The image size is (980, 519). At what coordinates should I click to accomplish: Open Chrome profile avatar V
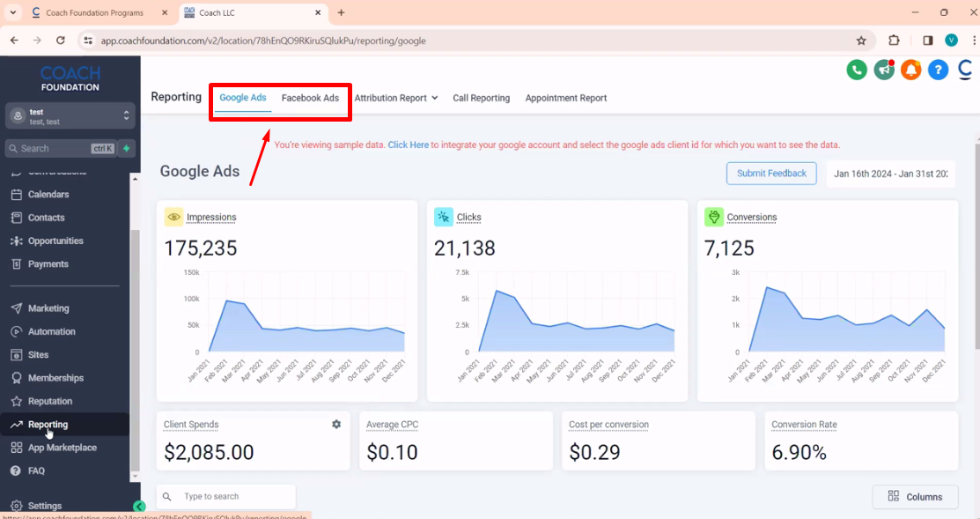tap(951, 41)
